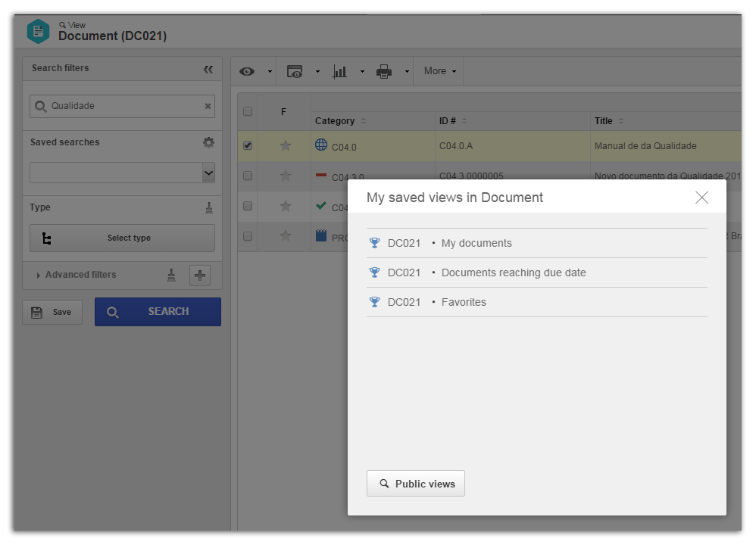Click the C04.3.0000005 ID cell

(471, 176)
